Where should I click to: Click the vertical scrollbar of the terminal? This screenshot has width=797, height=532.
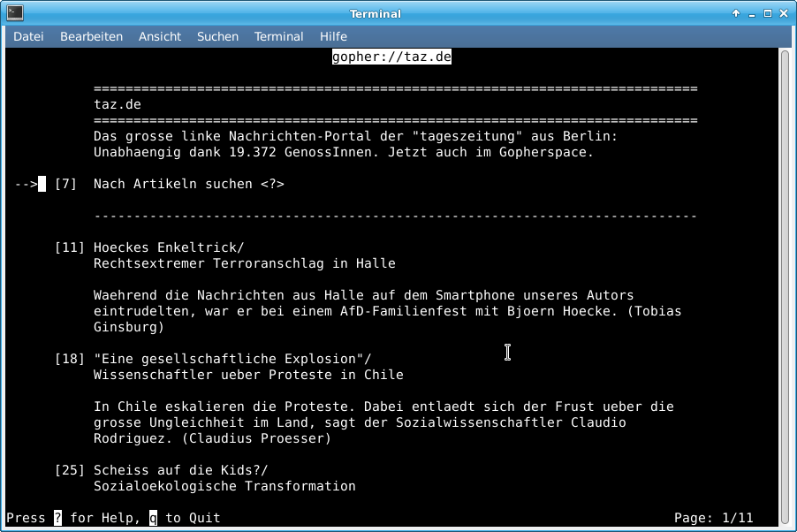point(786,287)
